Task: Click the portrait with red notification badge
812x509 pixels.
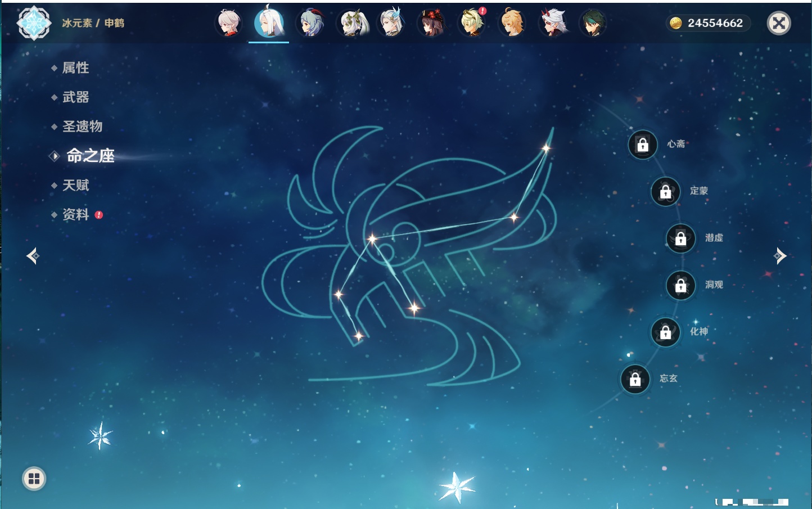Action: coord(472,23)
